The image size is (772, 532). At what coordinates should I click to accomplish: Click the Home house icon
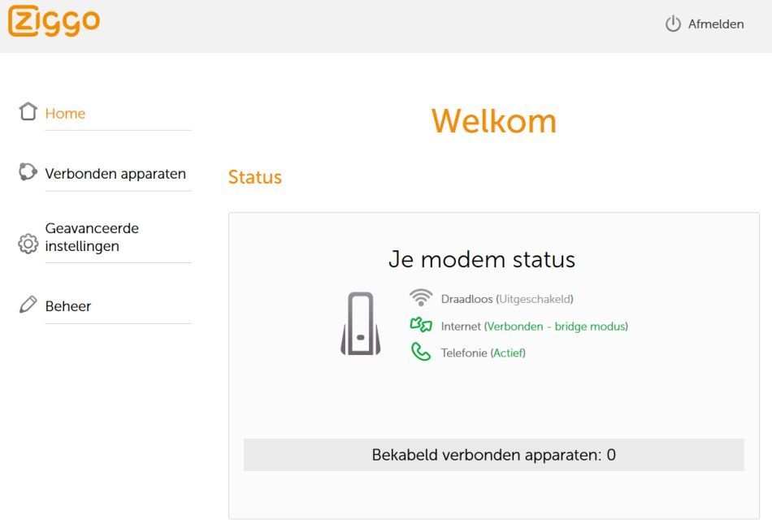[28, 112]
